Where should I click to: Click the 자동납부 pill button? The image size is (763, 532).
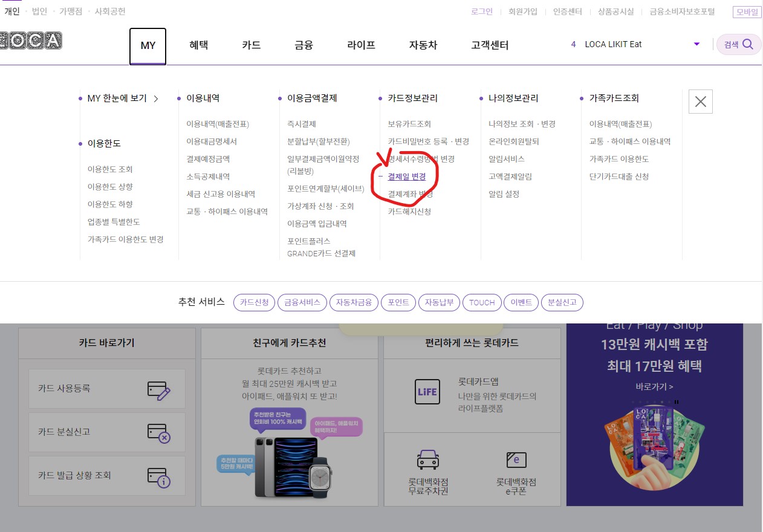[439, 302]
